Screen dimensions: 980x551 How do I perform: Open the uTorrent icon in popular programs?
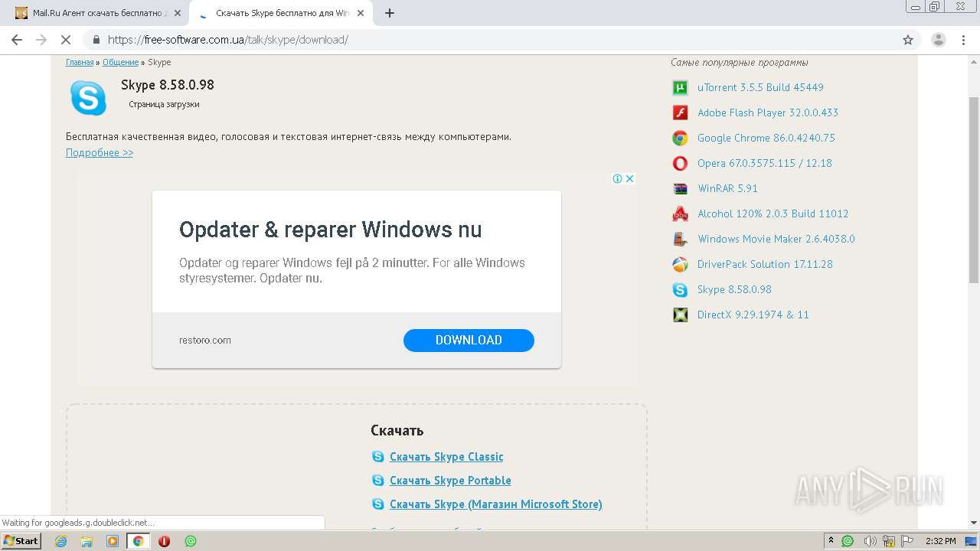(x=680, y=87)
